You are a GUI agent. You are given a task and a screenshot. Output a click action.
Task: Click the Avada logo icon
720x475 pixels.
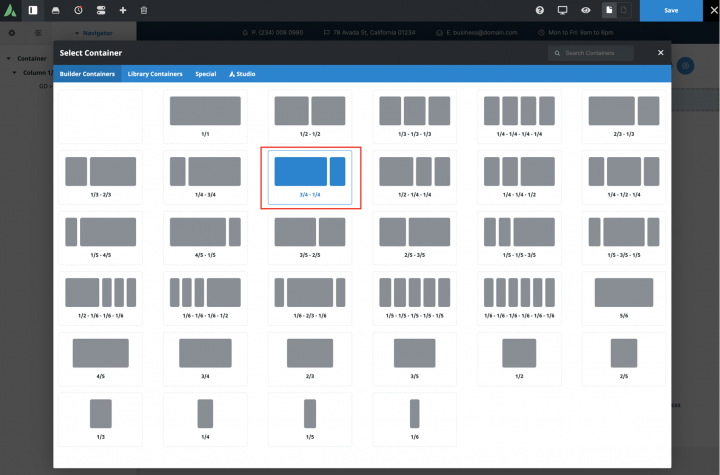click(x=10, y=10)
